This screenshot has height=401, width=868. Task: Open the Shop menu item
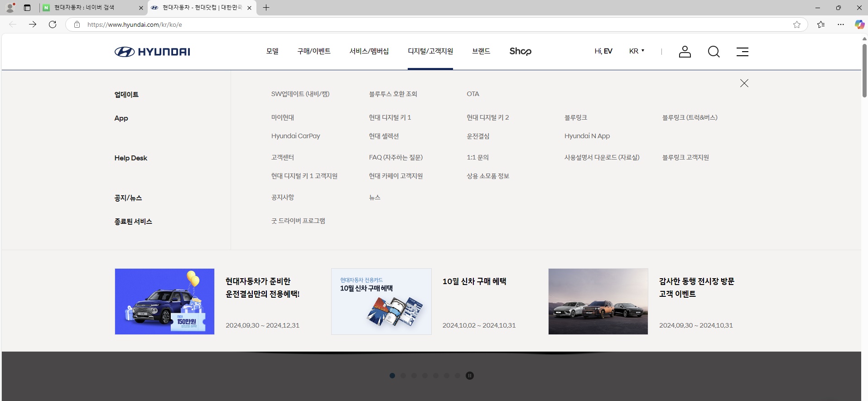coord(521,51)
